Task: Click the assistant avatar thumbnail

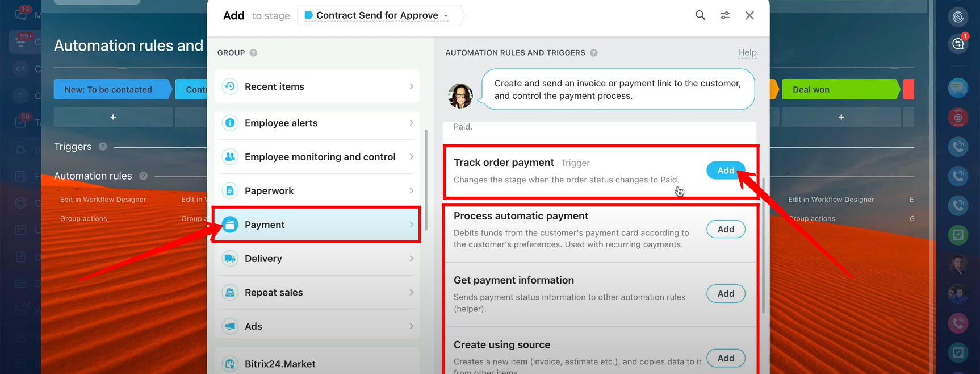Action: point(460,95)
